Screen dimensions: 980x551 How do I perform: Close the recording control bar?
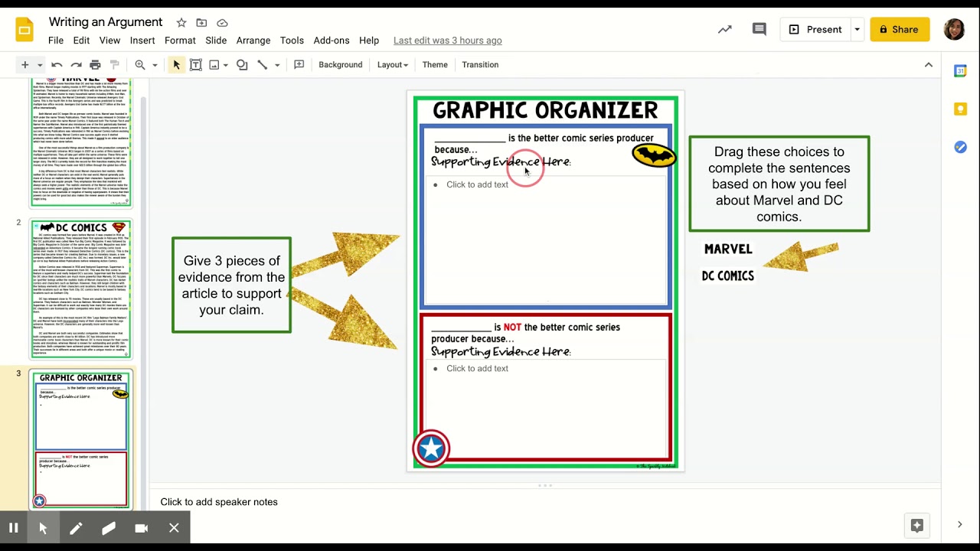click(174, 528)
